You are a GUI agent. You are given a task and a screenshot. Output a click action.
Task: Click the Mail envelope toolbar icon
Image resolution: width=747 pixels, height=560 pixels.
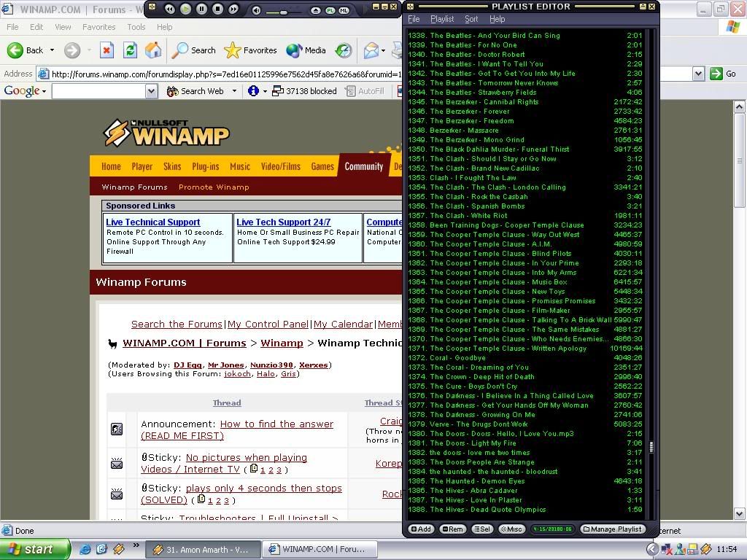click(371, 50)
